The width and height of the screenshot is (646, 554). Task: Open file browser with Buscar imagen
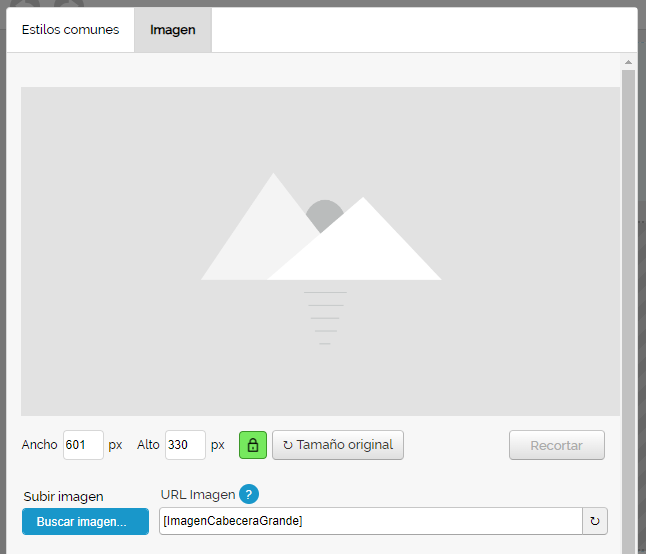tap(85, 521)
